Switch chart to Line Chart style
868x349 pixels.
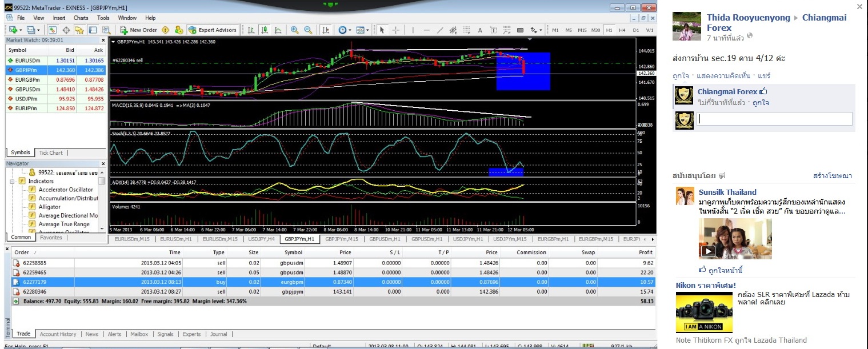278,30
